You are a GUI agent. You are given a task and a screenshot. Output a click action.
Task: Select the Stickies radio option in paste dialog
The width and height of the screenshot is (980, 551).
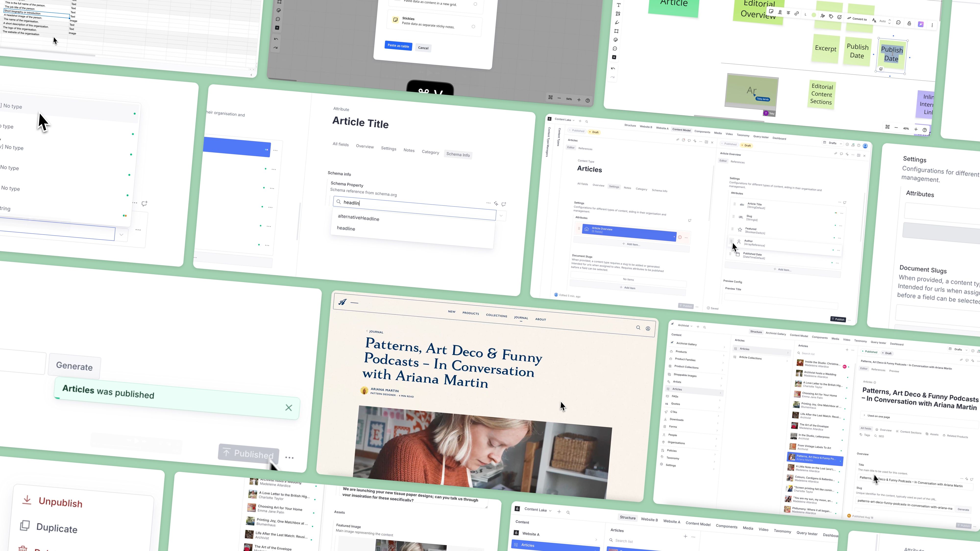click(473, 27)
